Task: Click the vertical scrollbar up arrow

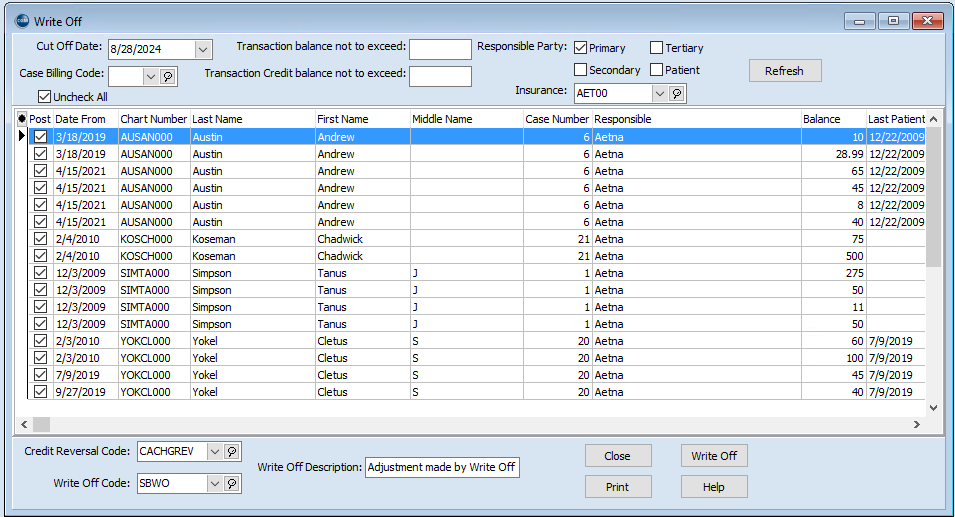Action: pyautogui.click(x=933, y=119)
